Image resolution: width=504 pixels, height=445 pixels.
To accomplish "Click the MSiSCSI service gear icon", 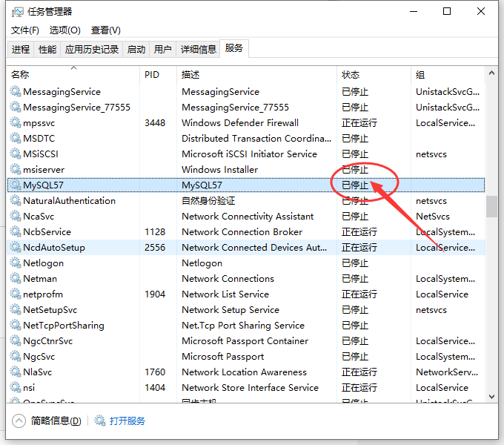I will pos(16,154).
